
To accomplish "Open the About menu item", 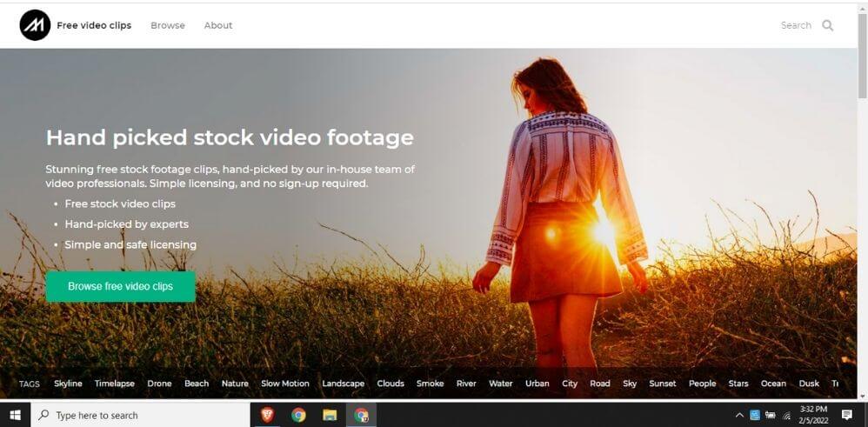I will pyautogui.click(x=218, y=25).
